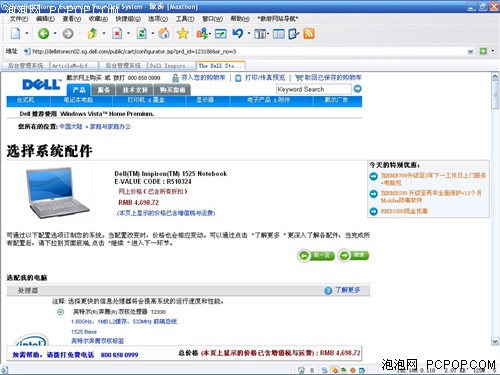This screenshot has height=375, width=500.
Task: Open dropdown arrow next to Stop icon
Action: click(x=128, y=34)
